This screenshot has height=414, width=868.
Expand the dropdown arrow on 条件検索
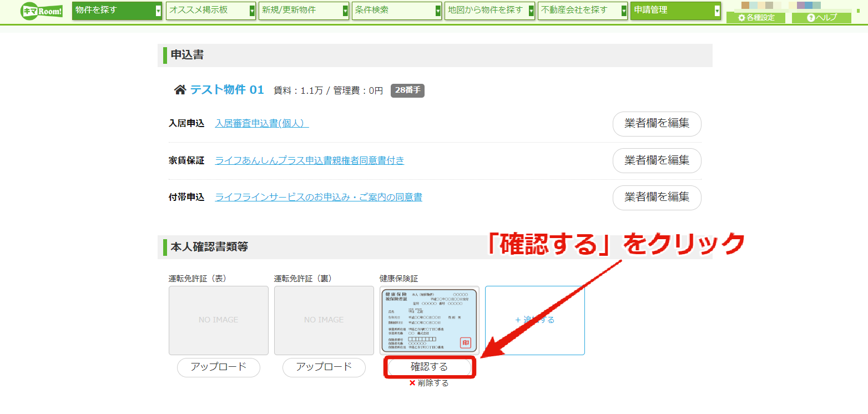(x=438, y=11)
